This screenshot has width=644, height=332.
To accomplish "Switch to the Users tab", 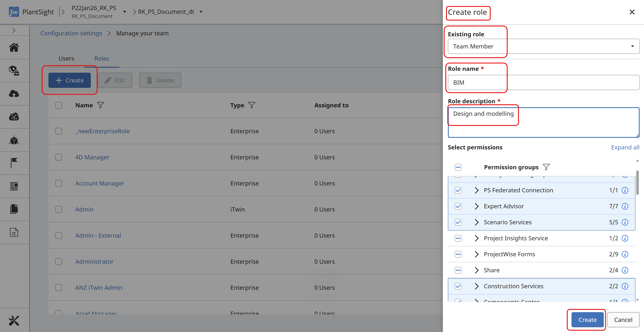I will (66, 59).
